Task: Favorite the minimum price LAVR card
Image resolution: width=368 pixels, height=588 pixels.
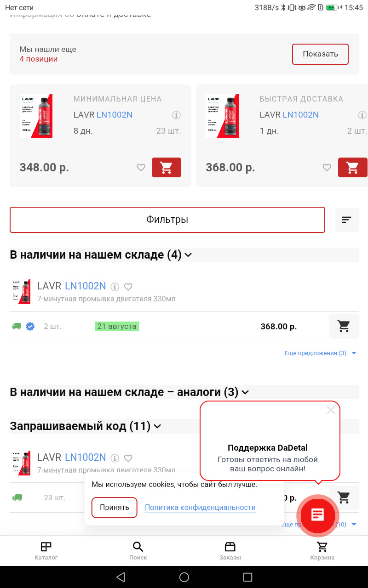Action: (141, 168)
